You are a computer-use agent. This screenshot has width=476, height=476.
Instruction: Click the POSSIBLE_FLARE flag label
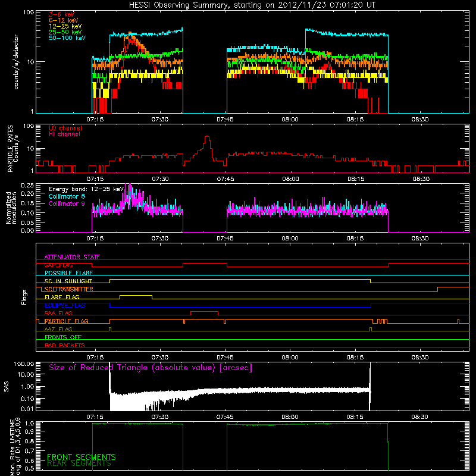(x=68, y=273)
